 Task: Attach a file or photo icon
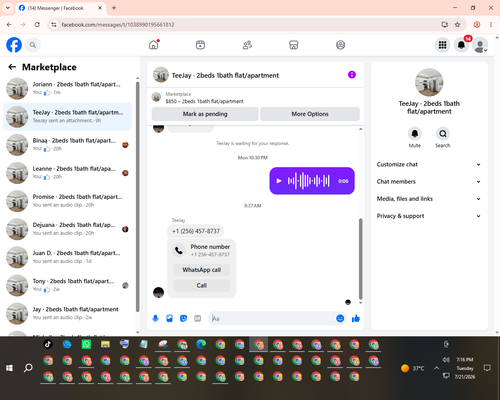(x=169, y=318)
